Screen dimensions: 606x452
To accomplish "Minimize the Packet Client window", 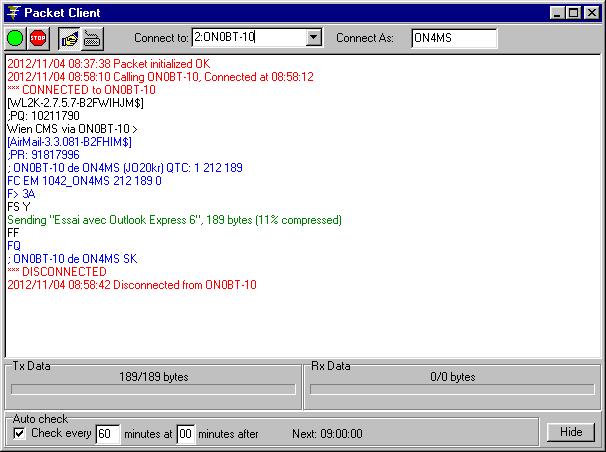I will tap(557, 13).
